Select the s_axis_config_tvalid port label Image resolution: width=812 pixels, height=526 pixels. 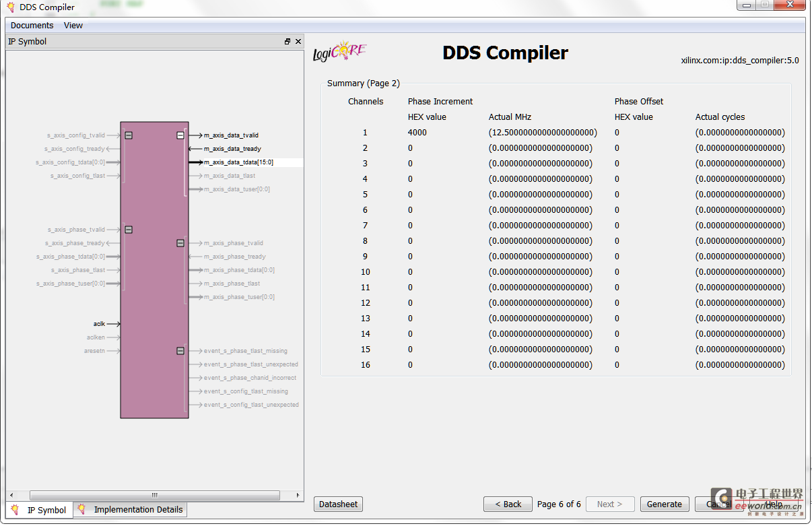[x=76, y=135]
